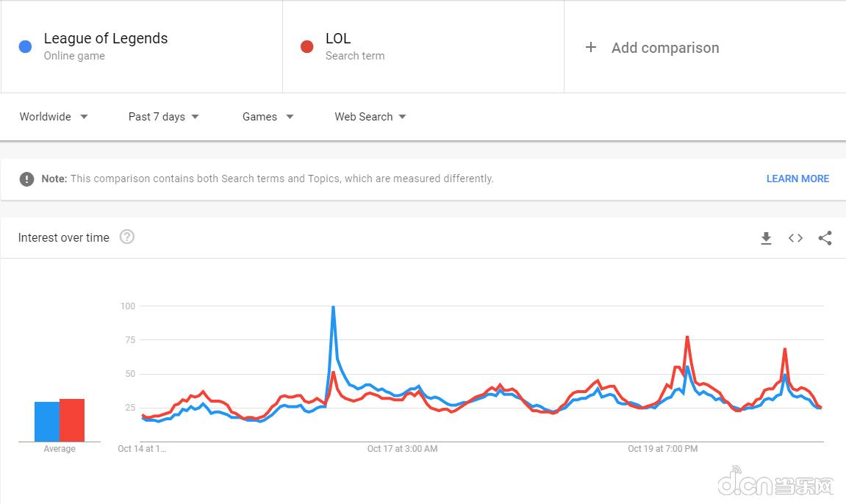Open the Worldwide region dropdown

tap(54, 117)
